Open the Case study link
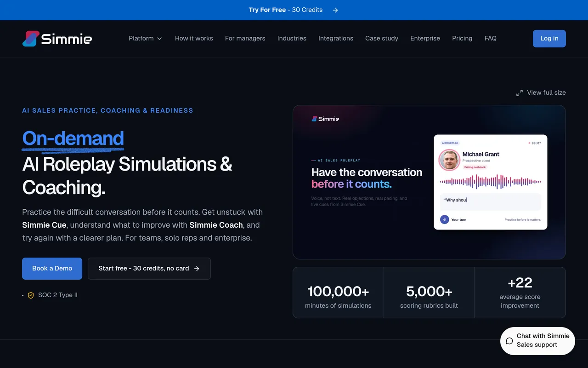The height and width of the screenshot is (368, 588). pyautogui.click(x=382, y=38)
